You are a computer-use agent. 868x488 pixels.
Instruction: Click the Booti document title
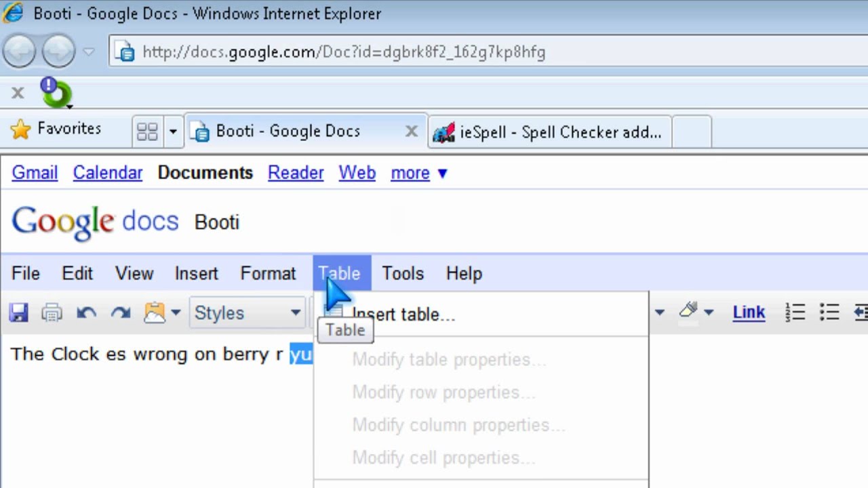point(217,222)
